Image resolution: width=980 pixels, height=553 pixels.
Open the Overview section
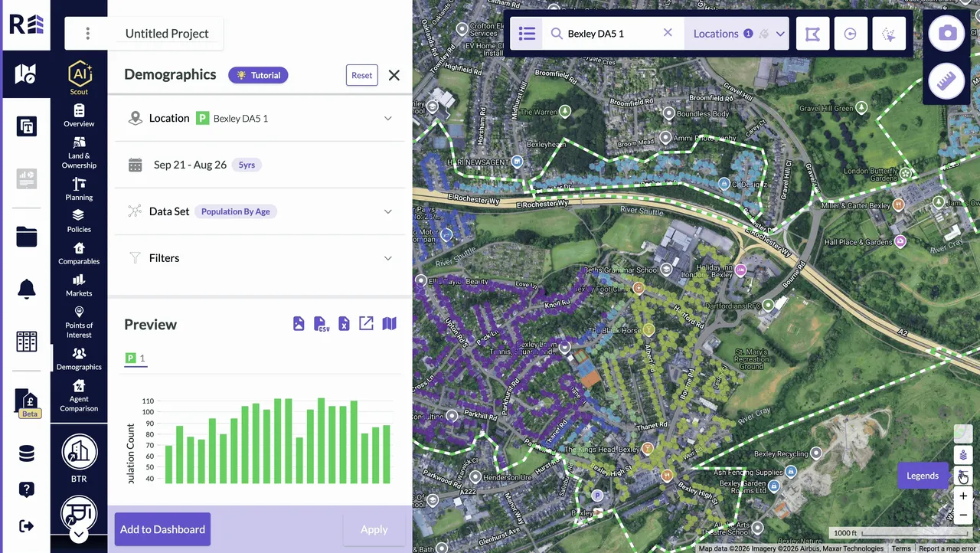coord(79,116)
